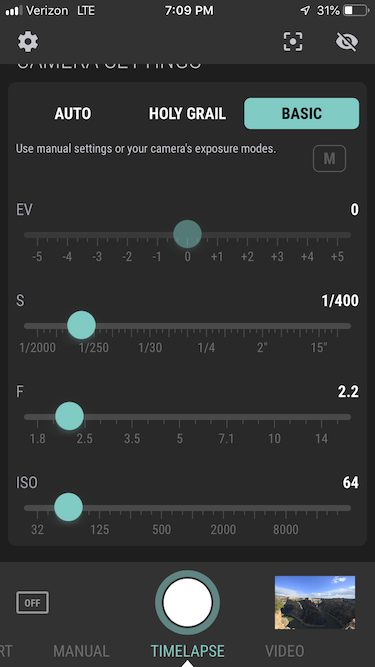The width and height of the screenshot is (375, 667).
Task: Switch to the VIDEO tab
Action: point(285,651)
